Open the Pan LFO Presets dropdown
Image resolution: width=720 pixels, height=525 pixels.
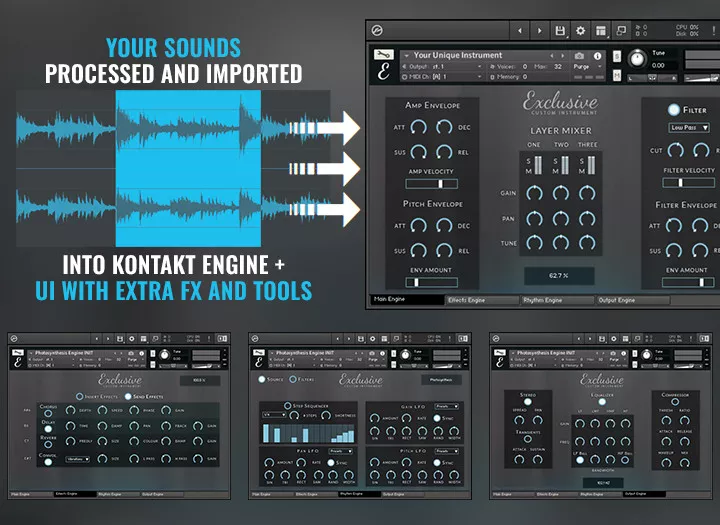pos(341,451)
